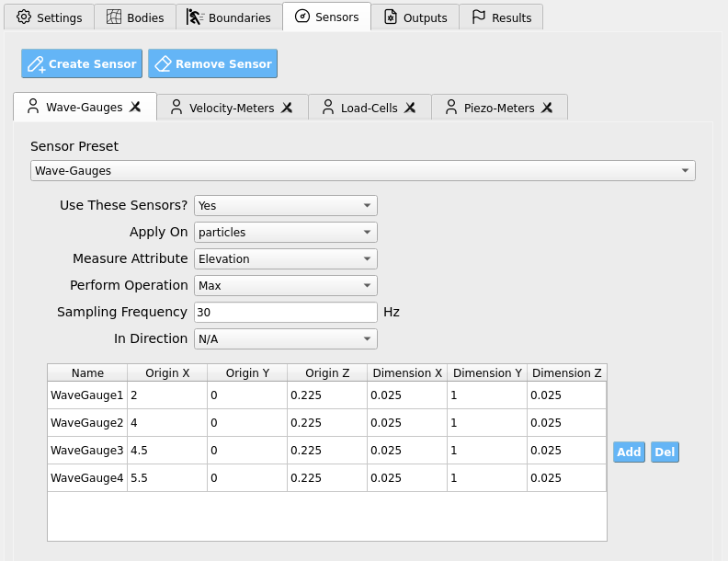This screenshot has width=728, height=561.
Task: Open the Boundaries tab
Action: 229,17
